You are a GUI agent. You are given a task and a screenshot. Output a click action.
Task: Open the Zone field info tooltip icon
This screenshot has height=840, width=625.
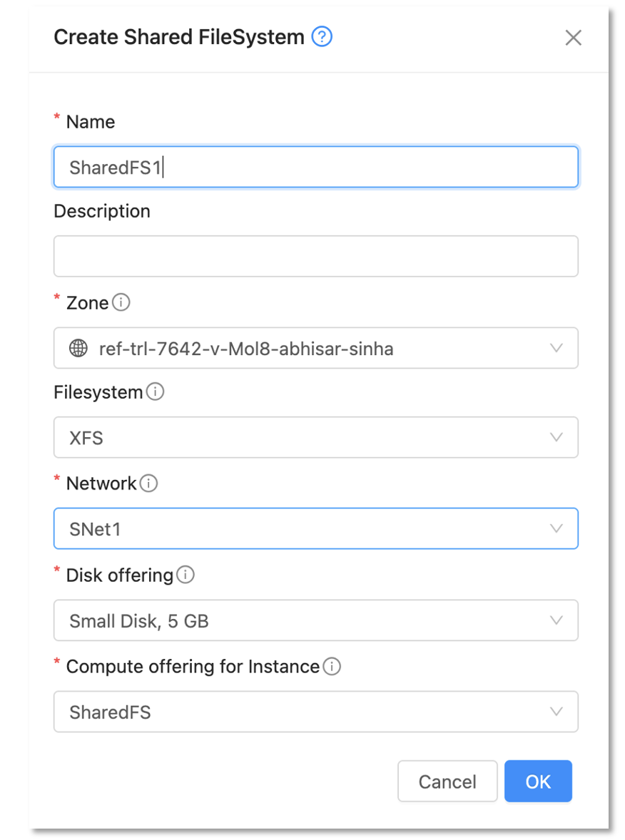(x=121, y=303)
